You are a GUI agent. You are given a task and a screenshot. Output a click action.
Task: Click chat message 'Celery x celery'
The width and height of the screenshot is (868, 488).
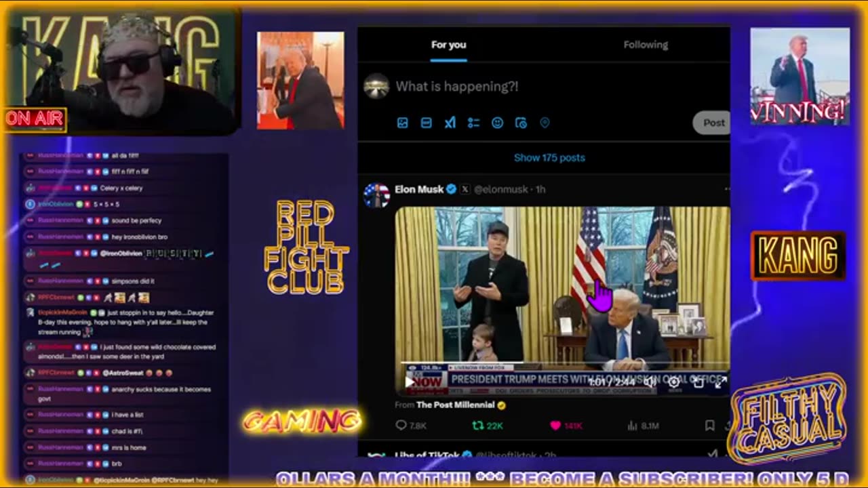pyautogui.click(x=121, y=188)
